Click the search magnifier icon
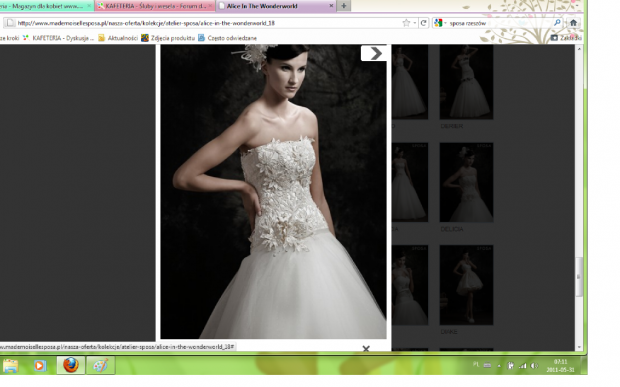Viewport: 620px width, 387px height. 558,23
